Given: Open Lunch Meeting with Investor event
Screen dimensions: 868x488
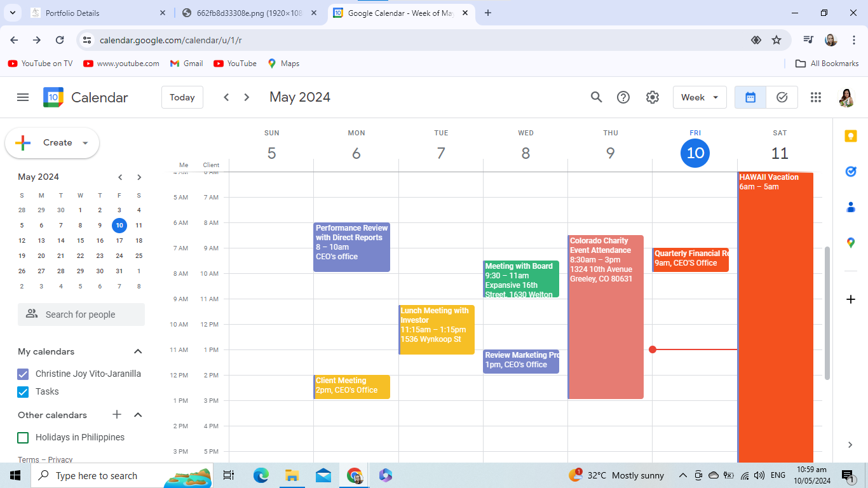Looking at the screenshot, I should coord(437,330).
